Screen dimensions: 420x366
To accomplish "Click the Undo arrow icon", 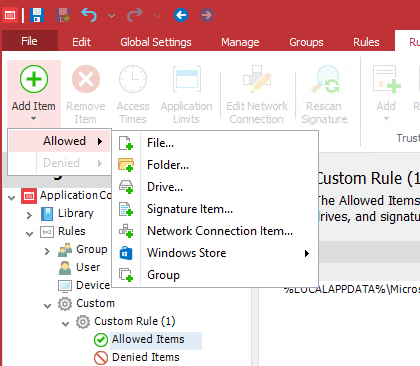I will [89, 15].
